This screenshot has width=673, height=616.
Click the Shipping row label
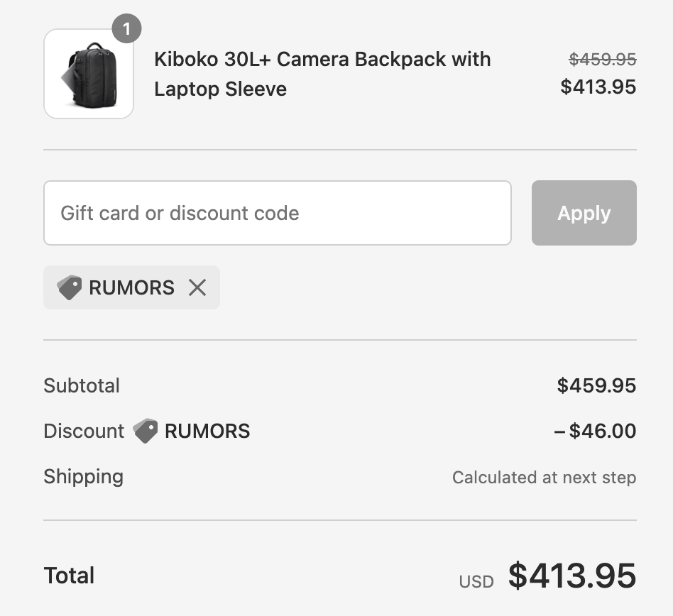coord(83,476)
